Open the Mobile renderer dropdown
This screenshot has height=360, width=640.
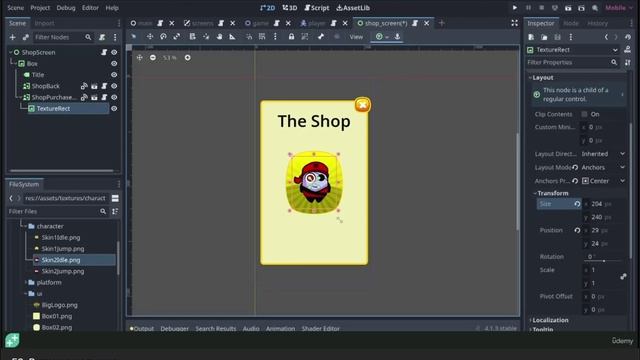pos(619,8)
